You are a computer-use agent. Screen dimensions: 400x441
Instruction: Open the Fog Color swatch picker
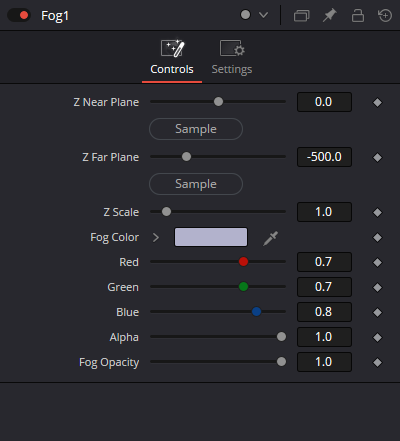(x=211, y=237)
